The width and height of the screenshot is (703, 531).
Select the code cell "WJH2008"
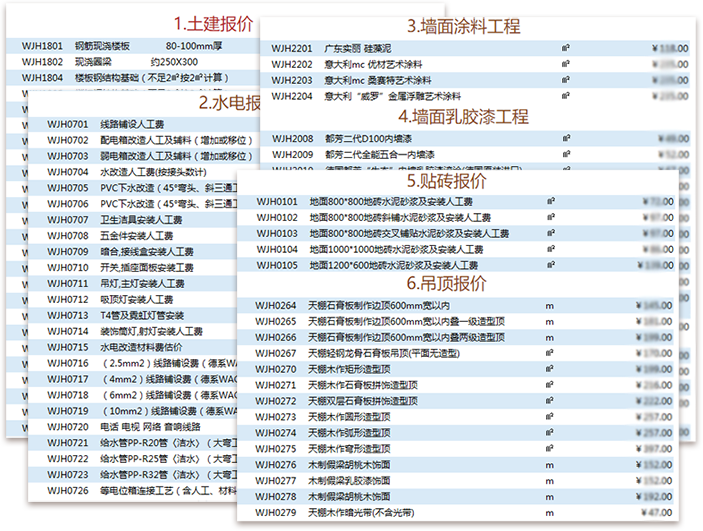click(x=293, y=139)
